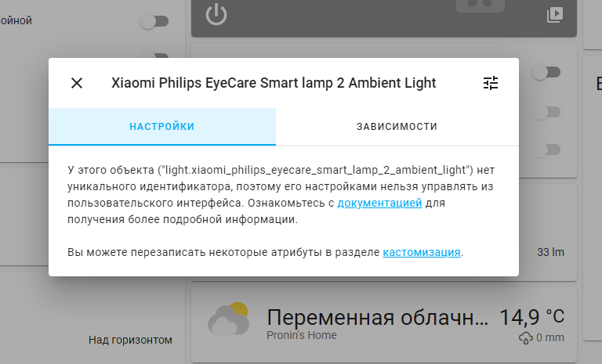Open the entity details via sliders icon
This screenshot has width=602, height=364.
tap(490, 83)
